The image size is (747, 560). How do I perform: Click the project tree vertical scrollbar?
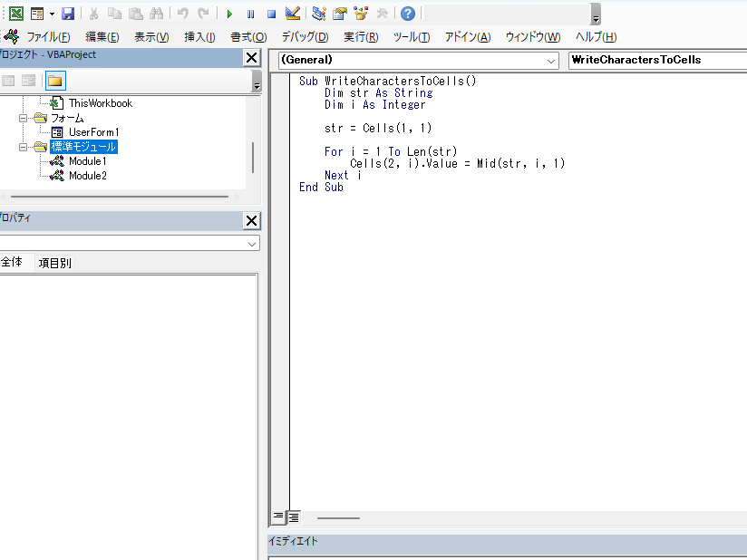point(253,157)
